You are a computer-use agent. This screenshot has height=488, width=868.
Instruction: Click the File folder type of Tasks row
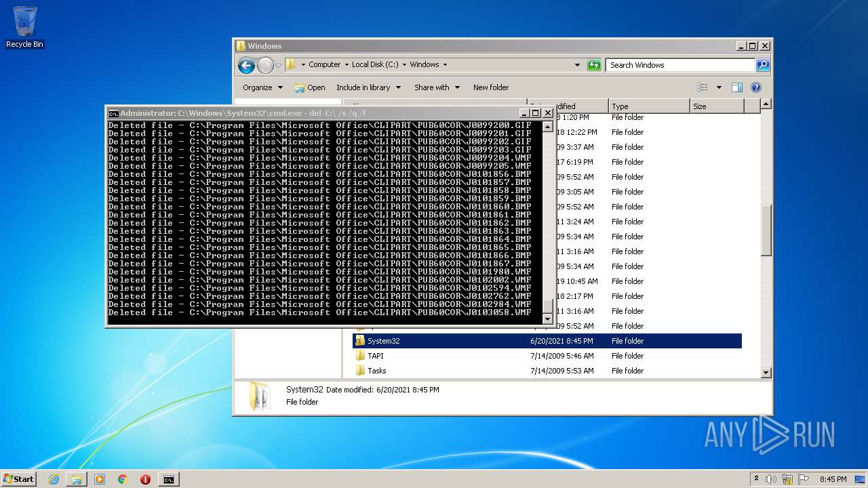pyautogui.click(x=627, y=371)
